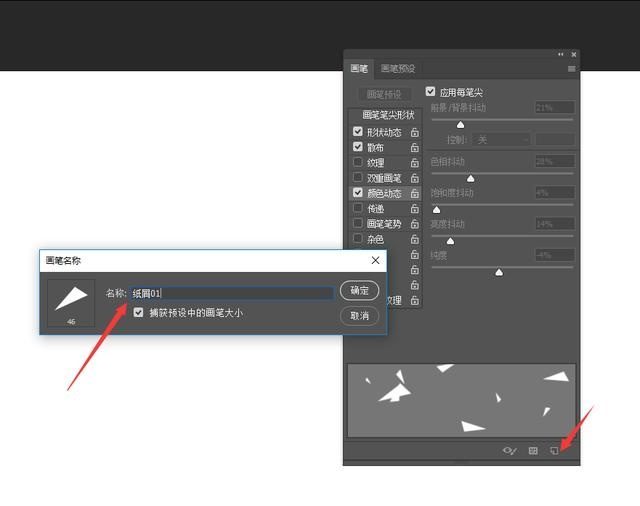Enable the 纹理 checkbox

[x=358, y=162]
